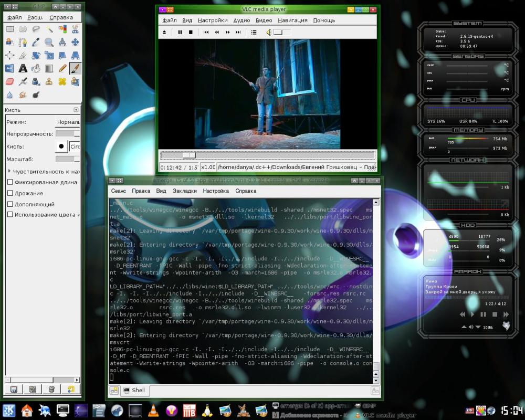Open VLC Настройки menu
The width and height of the screenshot is (525, 420).
click(213, 20)
